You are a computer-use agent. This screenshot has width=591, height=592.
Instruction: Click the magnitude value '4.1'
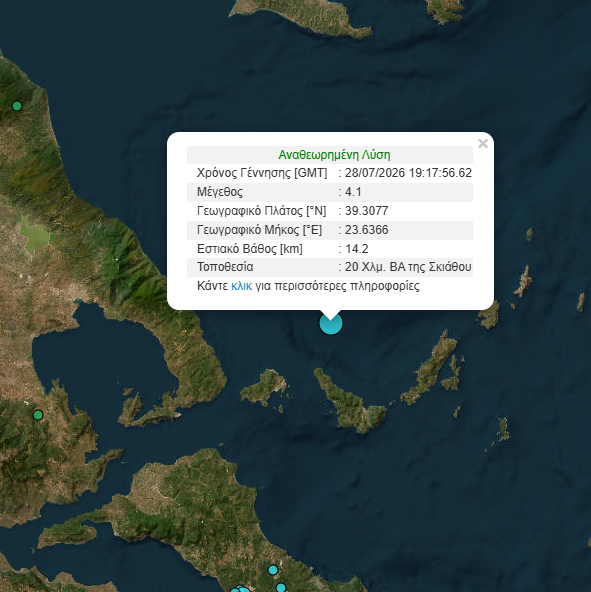coord(353,192)
